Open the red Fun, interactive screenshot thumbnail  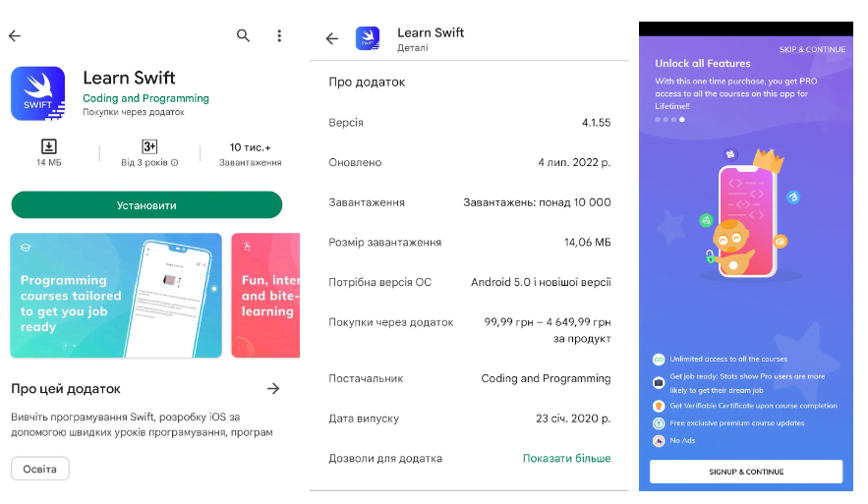point(265,296)
